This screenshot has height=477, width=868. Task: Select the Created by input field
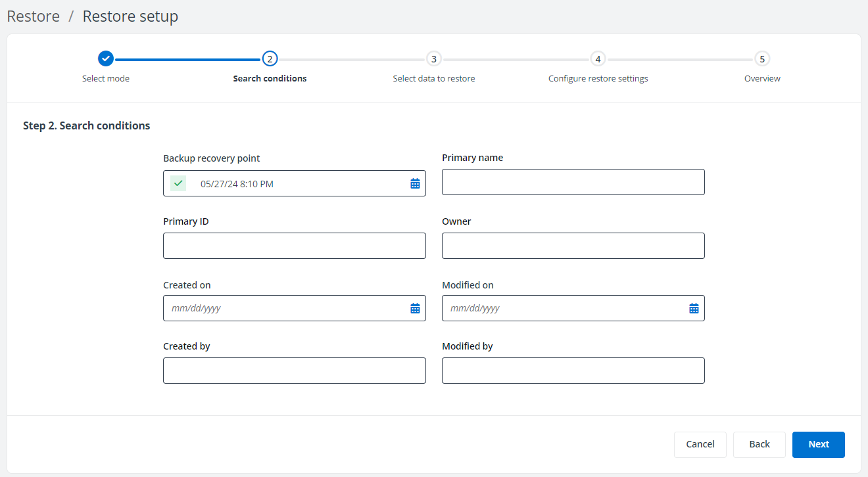(x=294, y=371)
